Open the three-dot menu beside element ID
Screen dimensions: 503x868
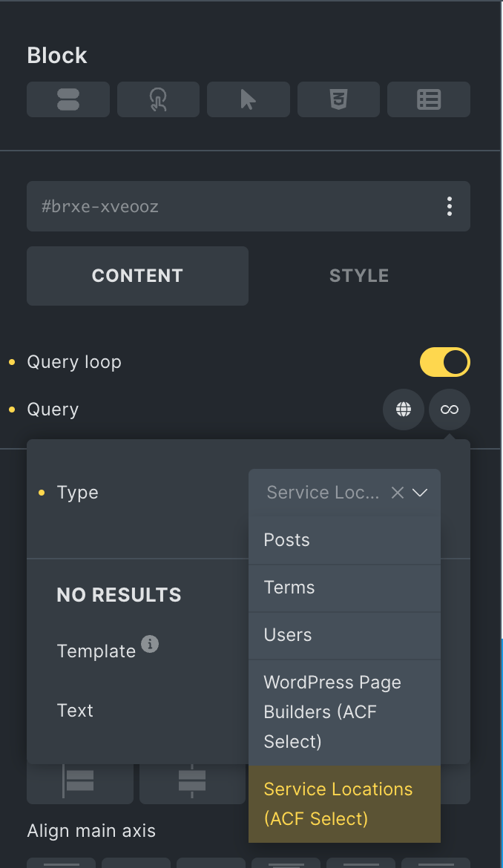coord(450,206)
